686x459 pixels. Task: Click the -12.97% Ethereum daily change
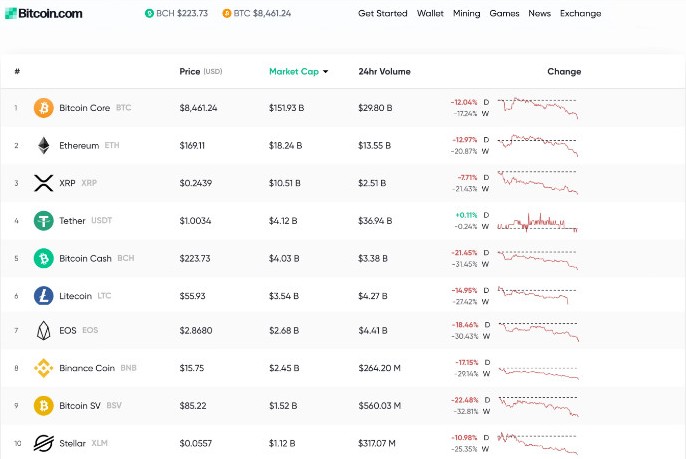click(465, 140)
